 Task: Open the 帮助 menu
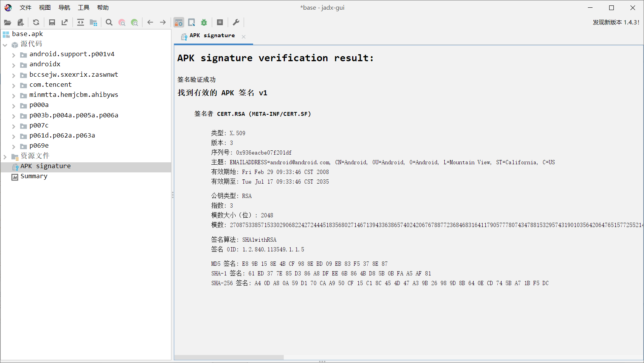point(103,8)
